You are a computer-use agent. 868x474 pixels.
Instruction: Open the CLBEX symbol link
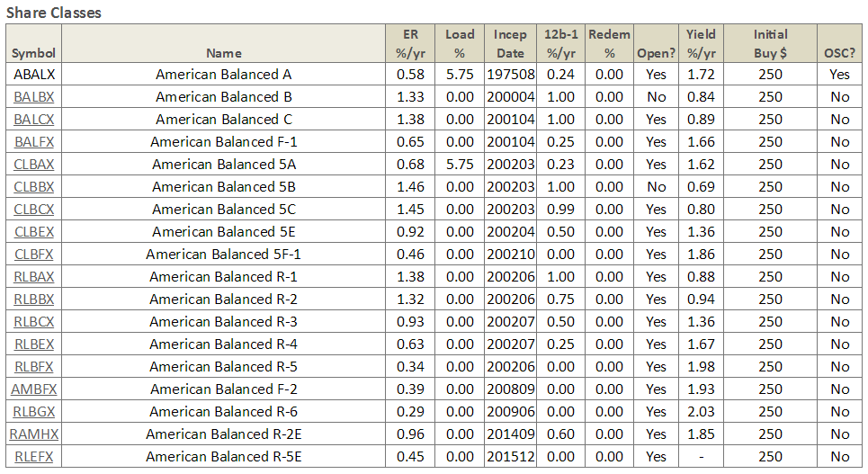coord(34,232)
